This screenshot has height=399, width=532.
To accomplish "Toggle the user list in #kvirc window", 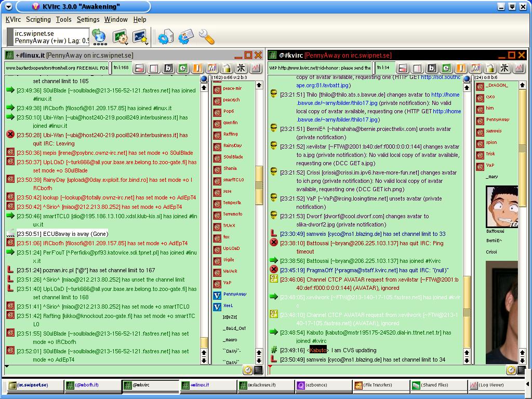I will pyautogui.click(x=417, y=68).
